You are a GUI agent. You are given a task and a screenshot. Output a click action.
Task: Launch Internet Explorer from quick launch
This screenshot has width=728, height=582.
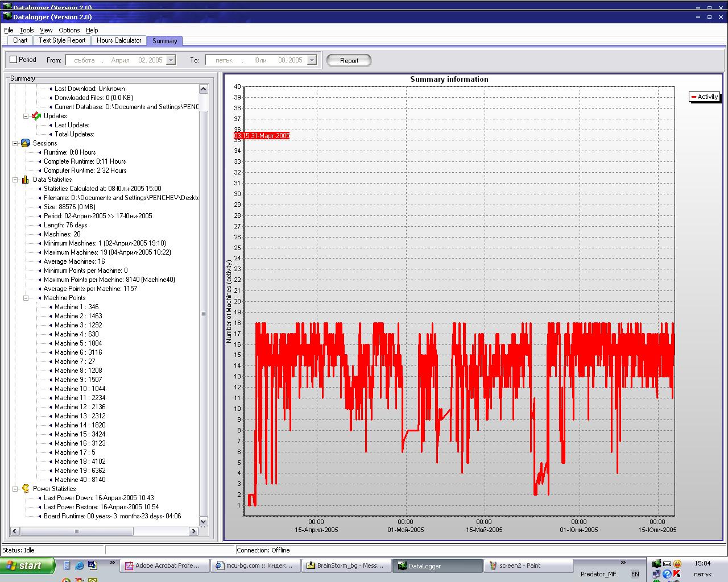[x=80, y=566]
